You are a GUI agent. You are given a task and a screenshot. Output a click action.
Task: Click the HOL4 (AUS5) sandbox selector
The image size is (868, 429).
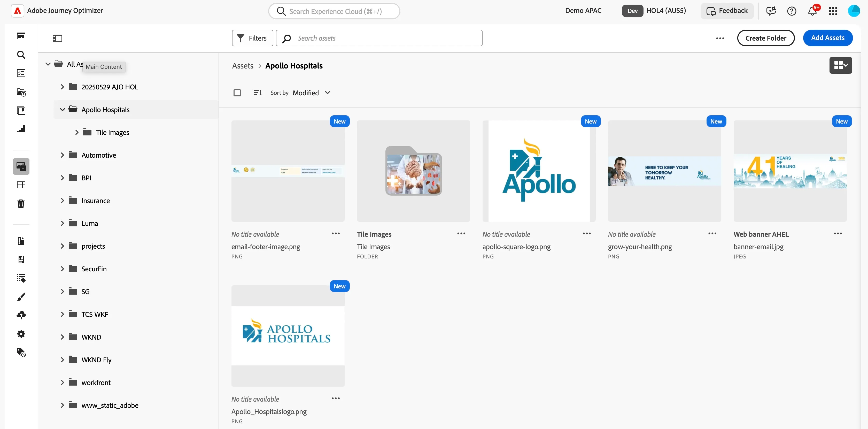654,11
